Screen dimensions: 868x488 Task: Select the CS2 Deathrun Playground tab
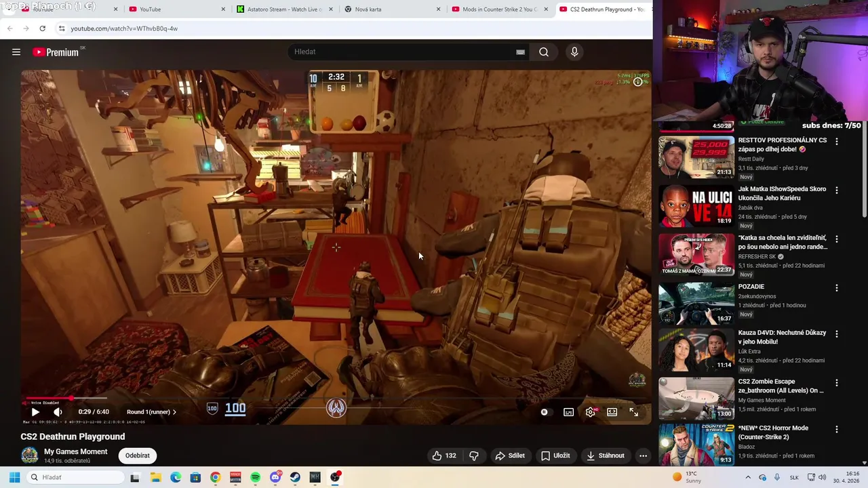pyautogui.click(x=602, y=9)
